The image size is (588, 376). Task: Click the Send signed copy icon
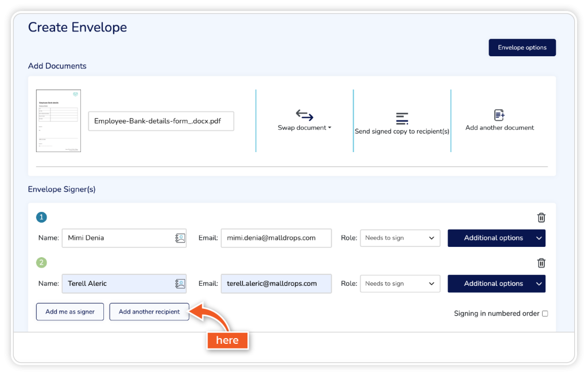coord(402,118)
